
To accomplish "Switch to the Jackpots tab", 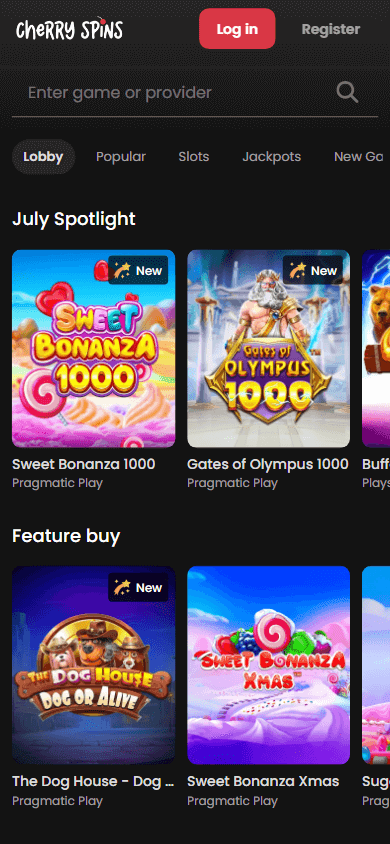I will [272, 157].
